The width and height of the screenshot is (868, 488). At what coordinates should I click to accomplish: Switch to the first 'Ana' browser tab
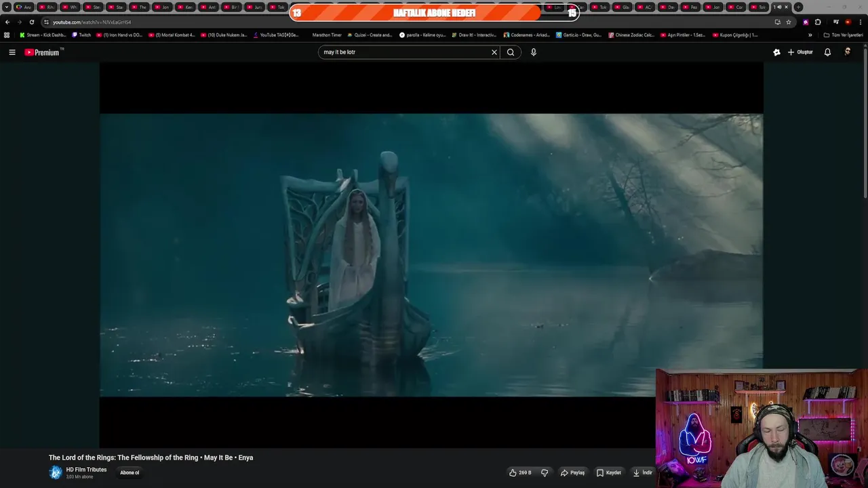pos(25,7)
